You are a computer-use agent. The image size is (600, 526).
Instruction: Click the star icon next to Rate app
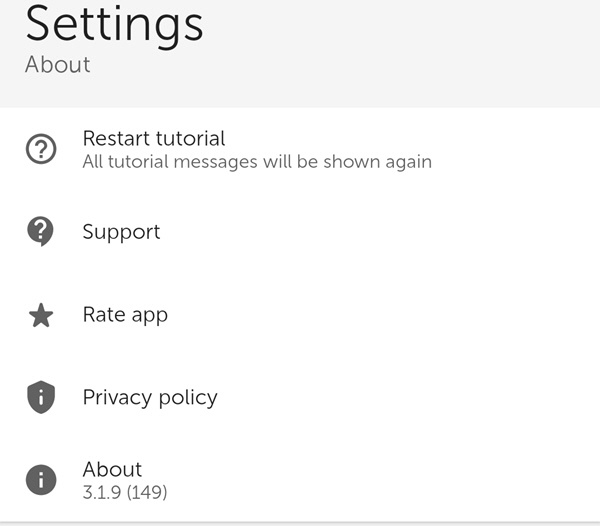[40, 315]
